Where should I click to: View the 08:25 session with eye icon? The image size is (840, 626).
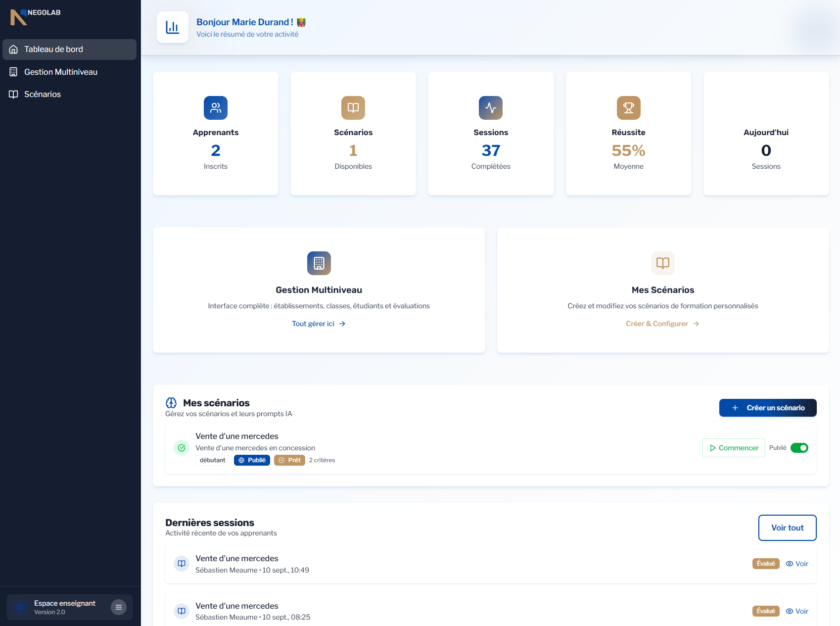[797, 611]
